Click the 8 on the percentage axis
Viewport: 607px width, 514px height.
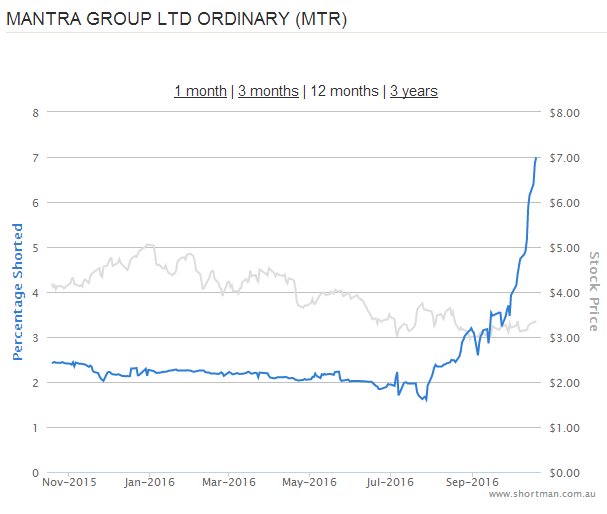click(36, 113)
